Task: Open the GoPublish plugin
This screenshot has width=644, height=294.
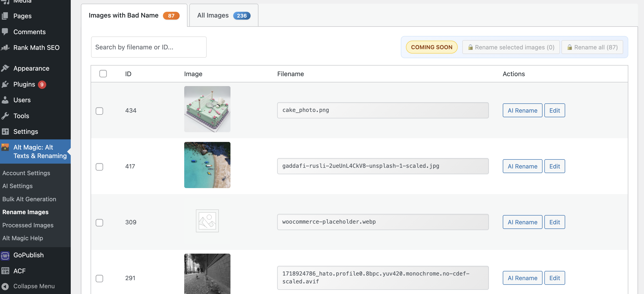Action: click(28, 255)
